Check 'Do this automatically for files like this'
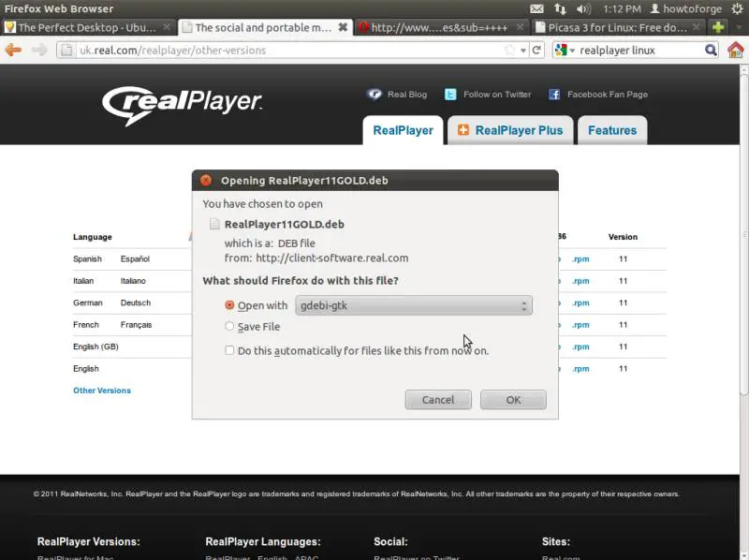Viewport: 749px width, 560px height. click(x=229, y=350)
